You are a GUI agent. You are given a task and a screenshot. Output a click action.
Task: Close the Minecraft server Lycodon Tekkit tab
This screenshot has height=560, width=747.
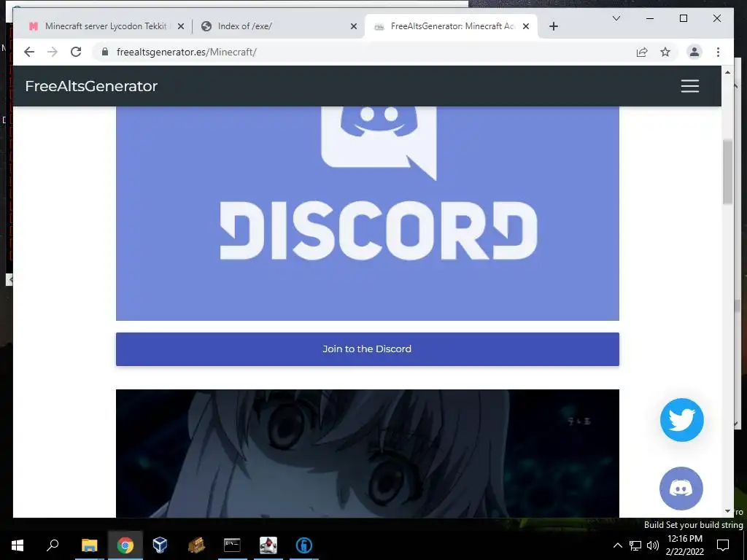pyautogui.click(x=181, y=26)
